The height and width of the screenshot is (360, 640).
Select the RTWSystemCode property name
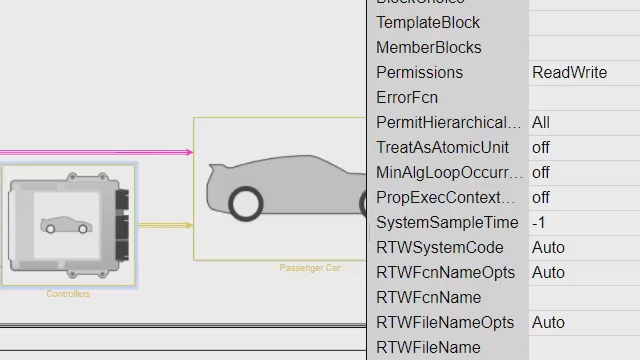click(x=440, y=248)
